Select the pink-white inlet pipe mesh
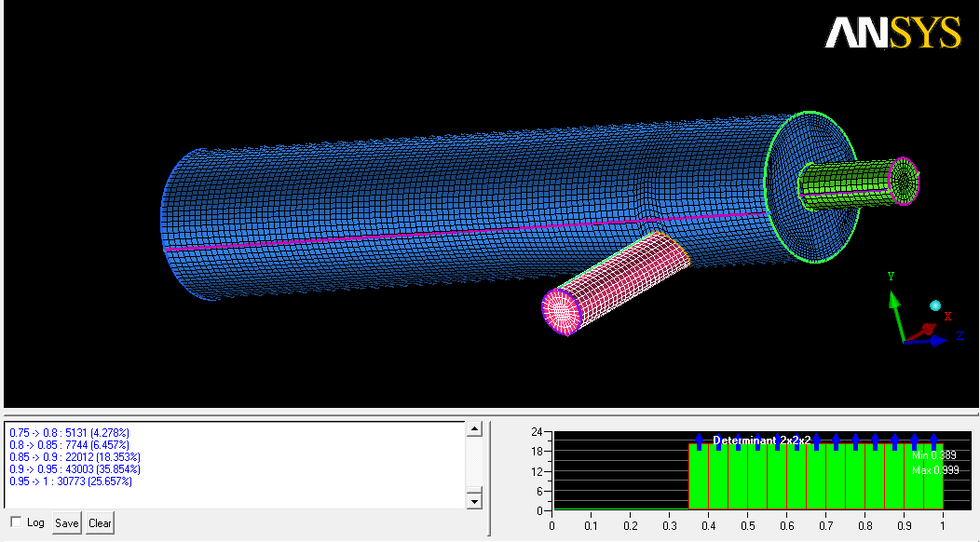This screenshot has width=980, height=542. click(615, 279)
